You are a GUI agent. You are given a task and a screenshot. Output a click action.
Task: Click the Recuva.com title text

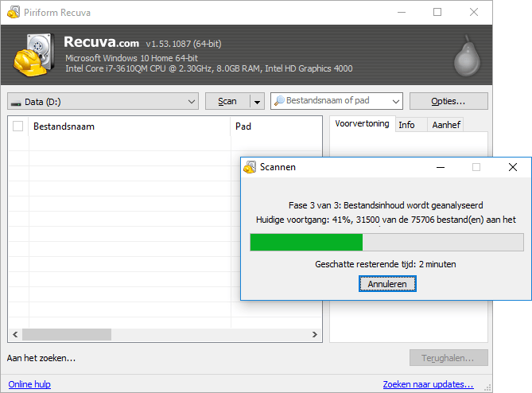tap(102, 42)
